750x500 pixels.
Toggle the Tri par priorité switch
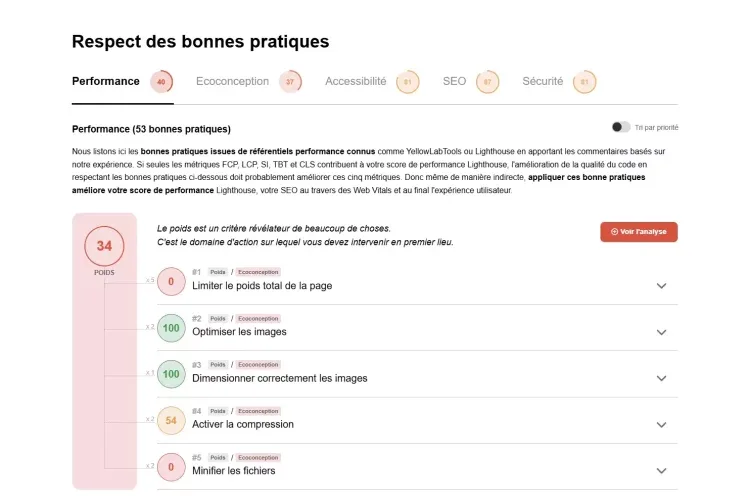[621, 127]
